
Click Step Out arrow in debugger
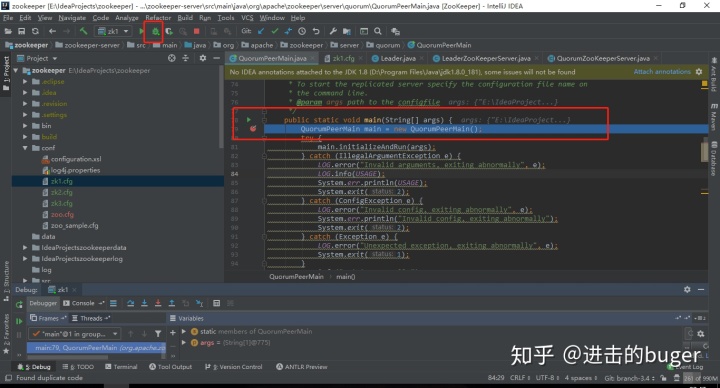click(171, 303)
